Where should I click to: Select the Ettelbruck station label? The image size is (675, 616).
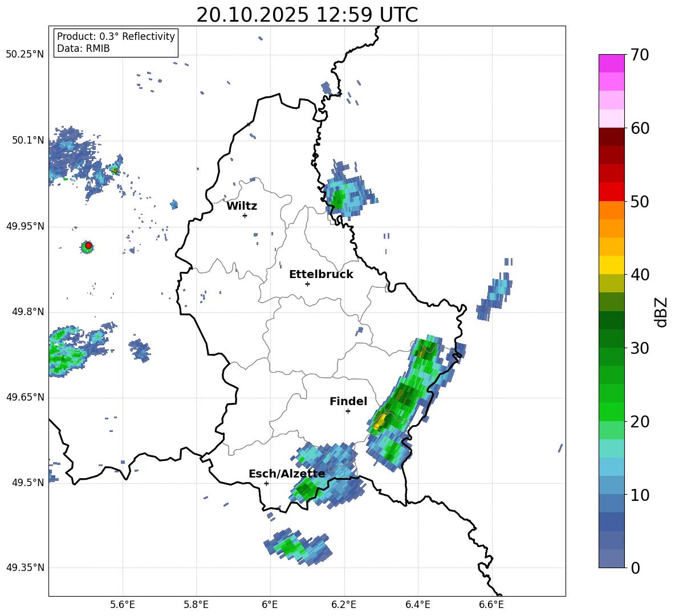coord(321,275)
